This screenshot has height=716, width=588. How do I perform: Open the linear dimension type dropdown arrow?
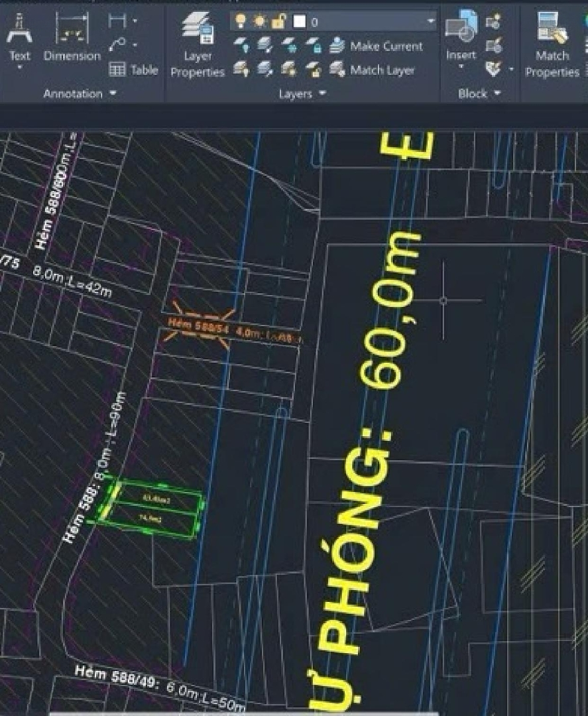pyautogui.click(x=135, y=21)
